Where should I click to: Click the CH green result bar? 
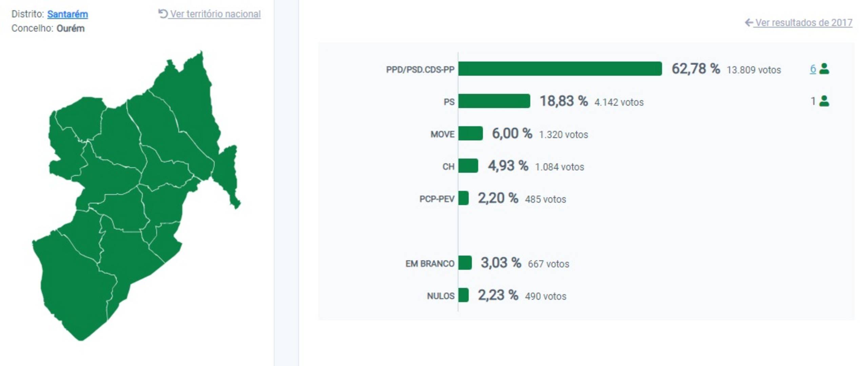468,166
